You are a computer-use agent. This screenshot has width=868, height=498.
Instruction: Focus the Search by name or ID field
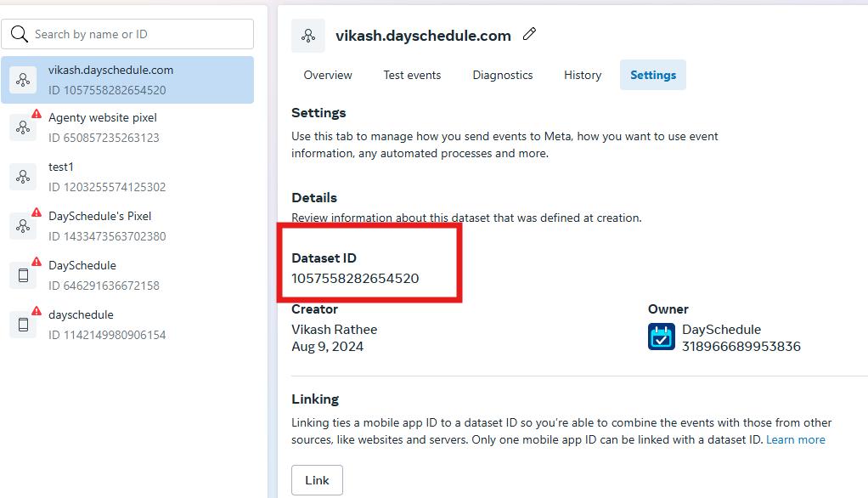click(x=127, y=34)
